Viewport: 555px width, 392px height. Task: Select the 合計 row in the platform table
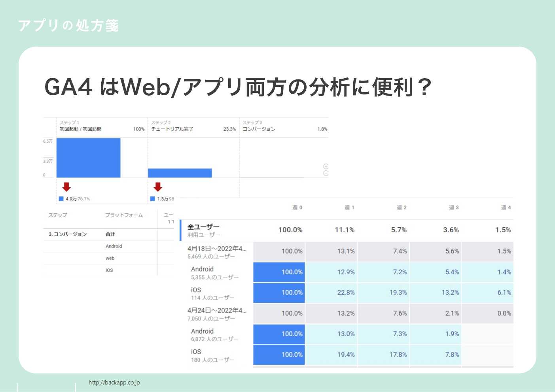click(110, 234)
